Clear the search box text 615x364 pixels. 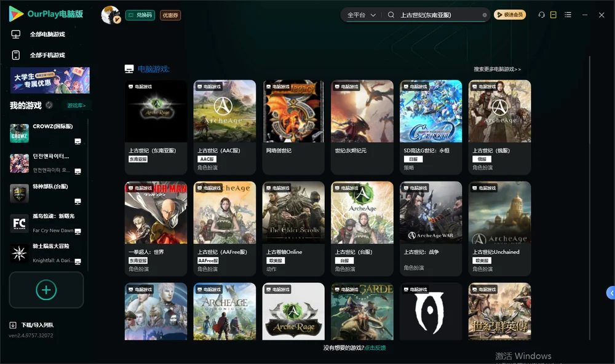[x=485, y=15]
